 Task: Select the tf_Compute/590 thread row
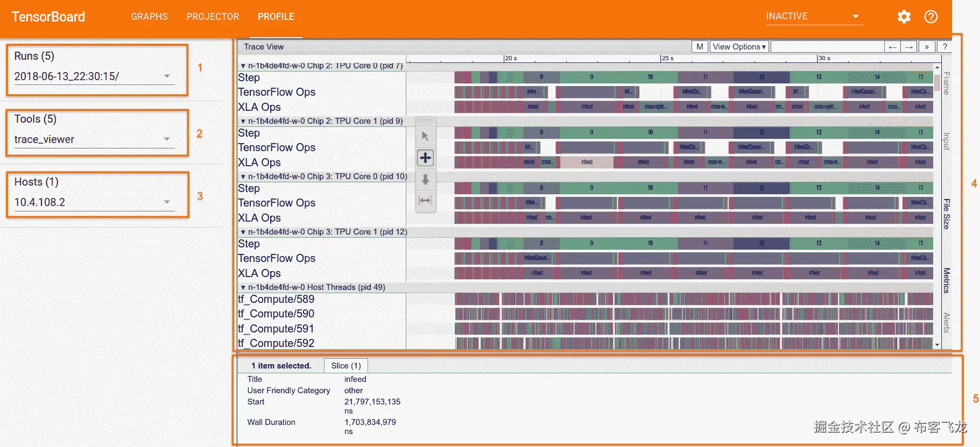(x=276, y=314)
